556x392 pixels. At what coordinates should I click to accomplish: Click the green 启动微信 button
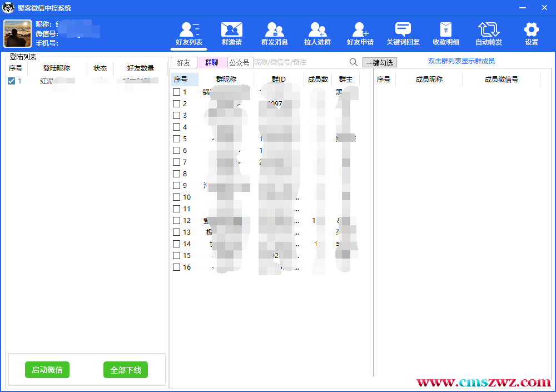click(47, 370)
